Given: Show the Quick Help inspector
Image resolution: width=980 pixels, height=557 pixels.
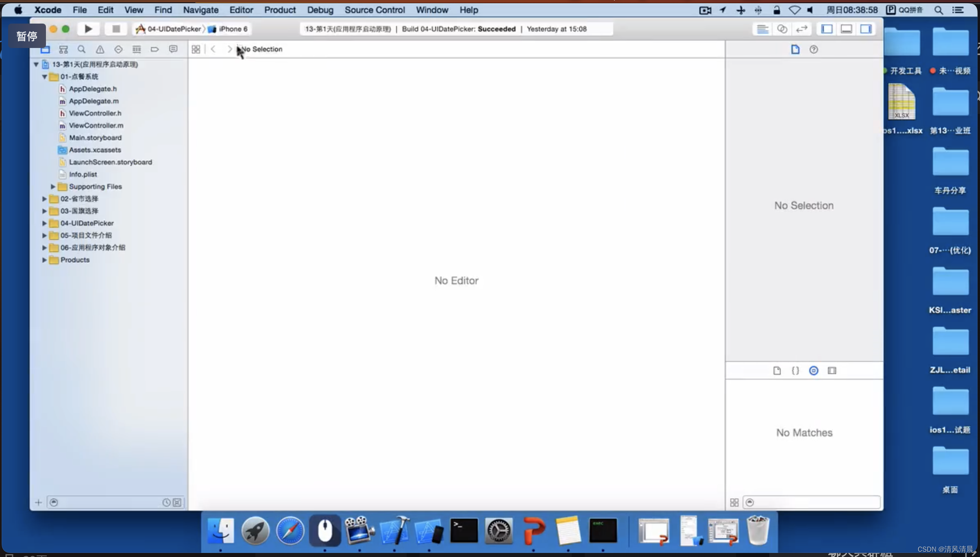Looking at the screenshot, I should (814, 50).
